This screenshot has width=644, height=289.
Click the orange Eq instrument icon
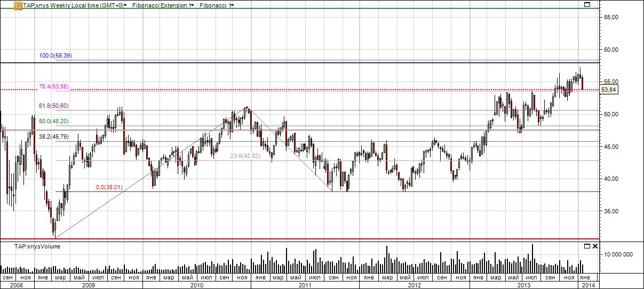(x=18, y=5)
